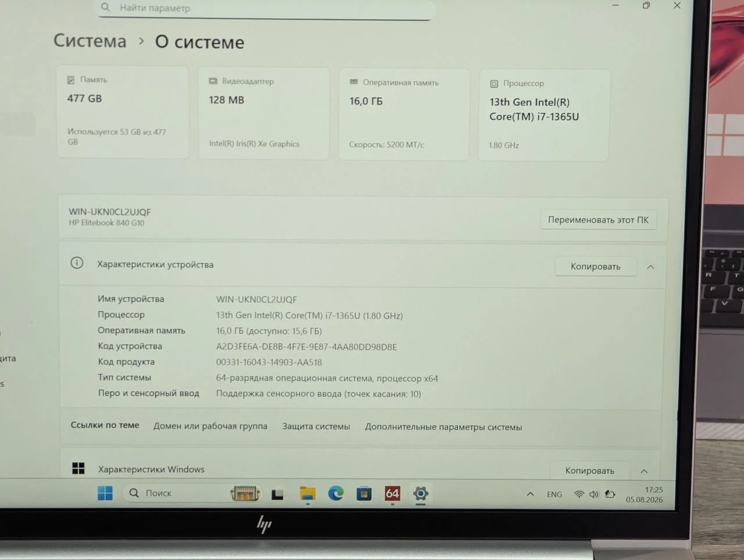Open the Память 477 GB card
This screenshot has height=560, width=744.
point(123,112)
